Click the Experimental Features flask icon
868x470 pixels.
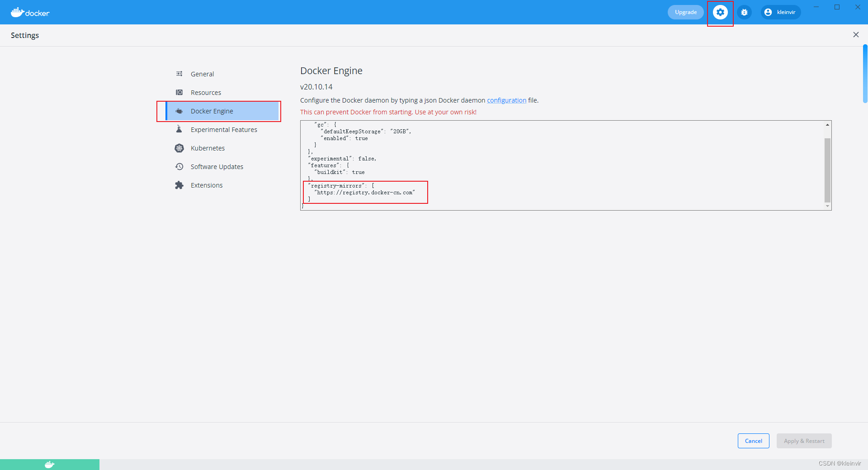[x=179, y=129]
